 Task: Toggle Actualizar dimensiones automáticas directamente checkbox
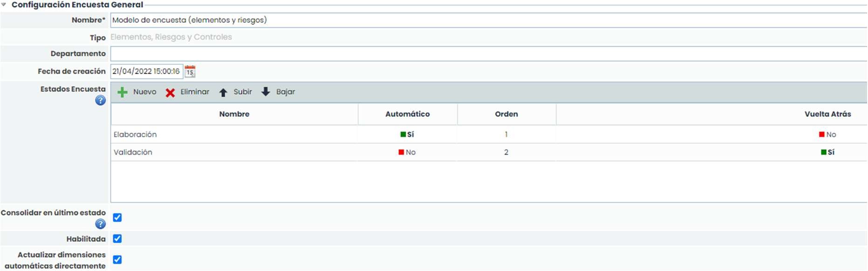click(x=117, y=260)
